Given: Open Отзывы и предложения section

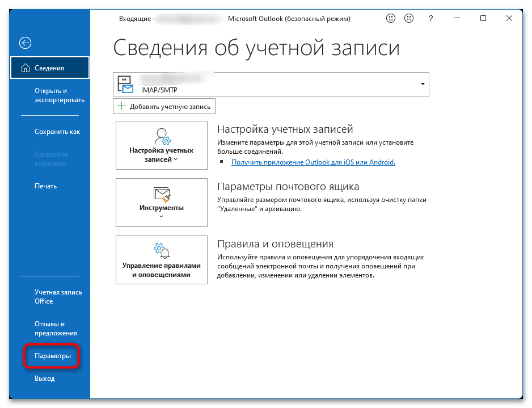Looking at the screenshot, I should point(56,329).
